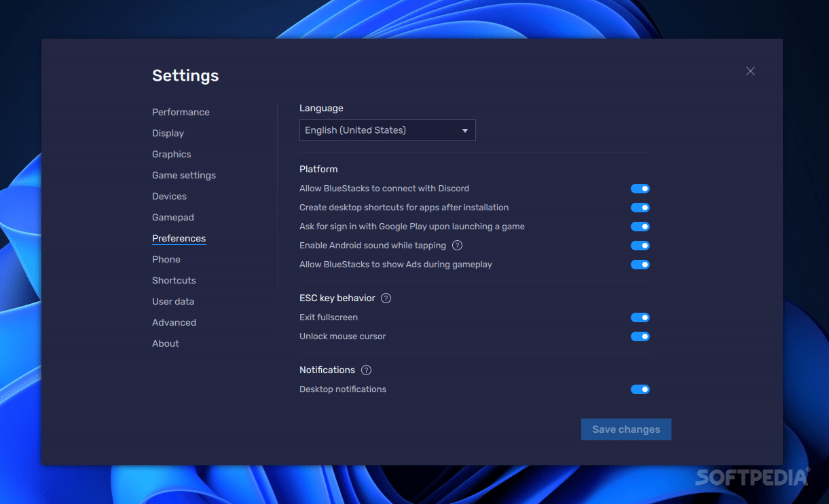The height and width of the screenshot is (504, 829).
Task: Switch to the Devices section
Action: 169,197
